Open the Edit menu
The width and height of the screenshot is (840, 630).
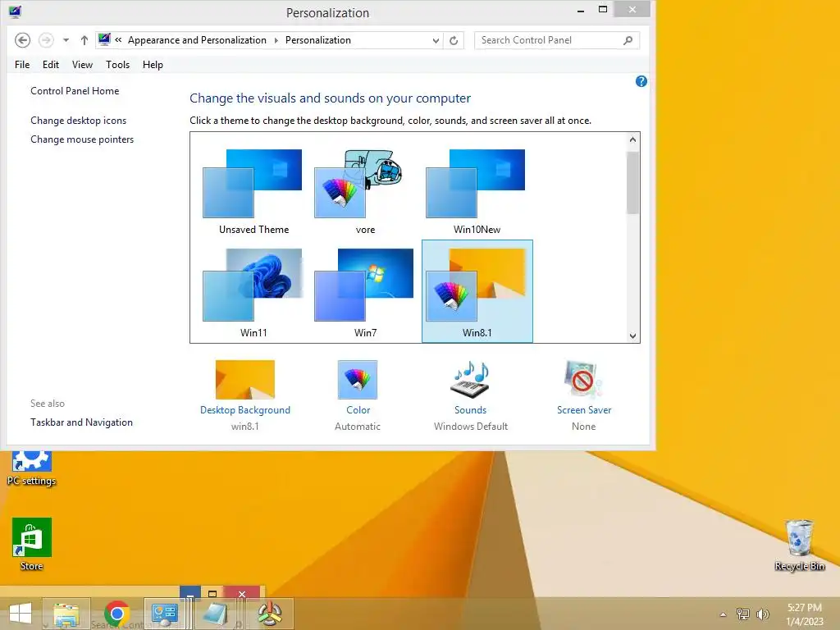(51, 65)
